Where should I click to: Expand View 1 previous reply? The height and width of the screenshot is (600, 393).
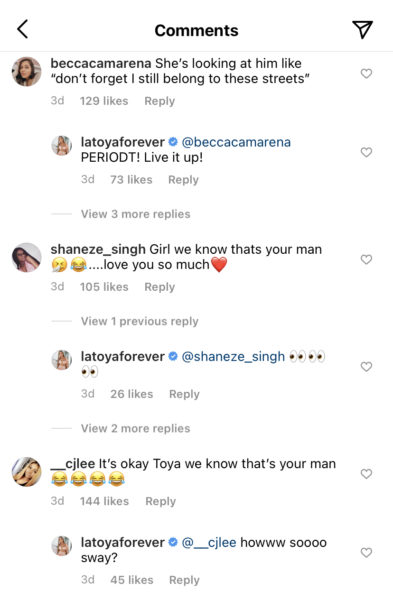pyautogui.click(x=140, y=321)
